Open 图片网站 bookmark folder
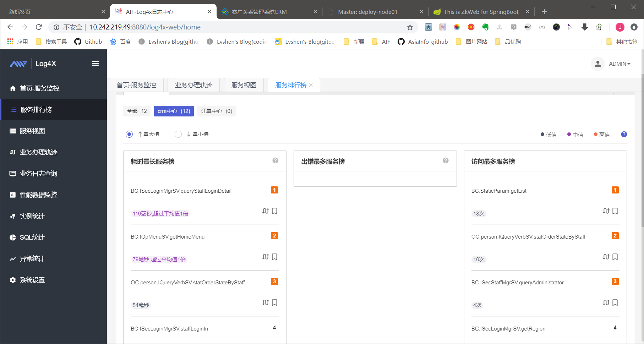This screenshot has height=344, width=644. tap(471, 42)
